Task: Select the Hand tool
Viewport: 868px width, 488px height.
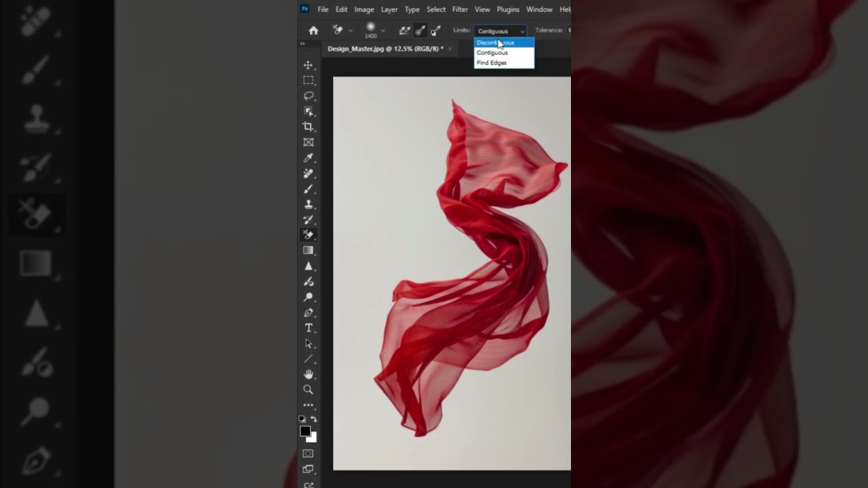Action: (309, 374)
